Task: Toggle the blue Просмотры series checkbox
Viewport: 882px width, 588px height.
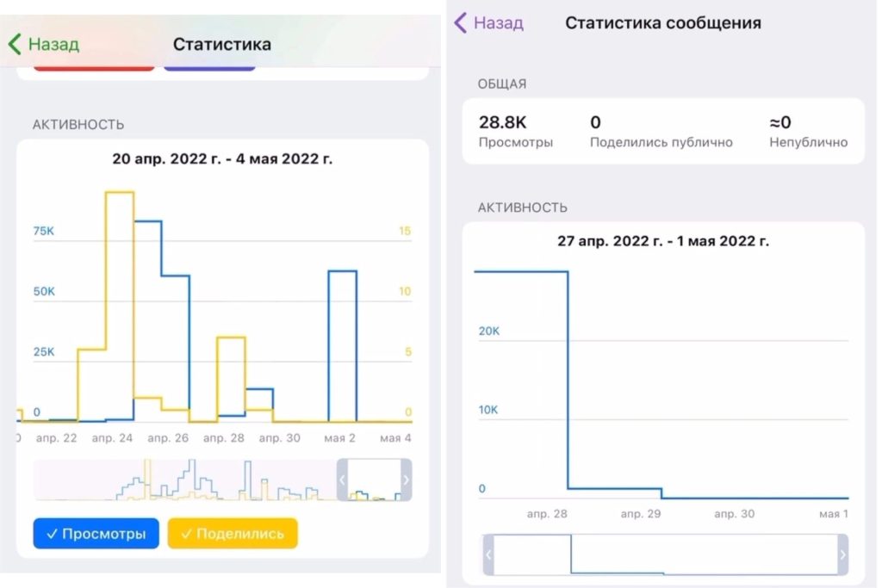Action: [x=96, y=534]
